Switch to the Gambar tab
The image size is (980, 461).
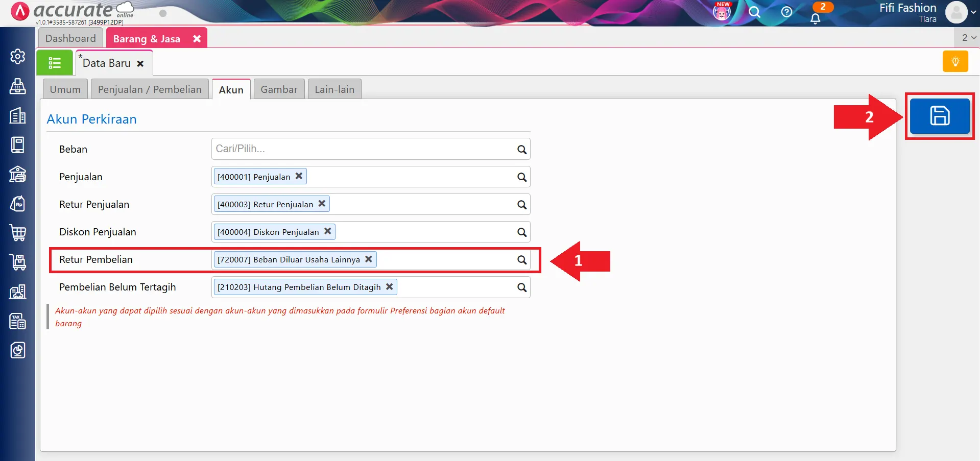point(279,89)
